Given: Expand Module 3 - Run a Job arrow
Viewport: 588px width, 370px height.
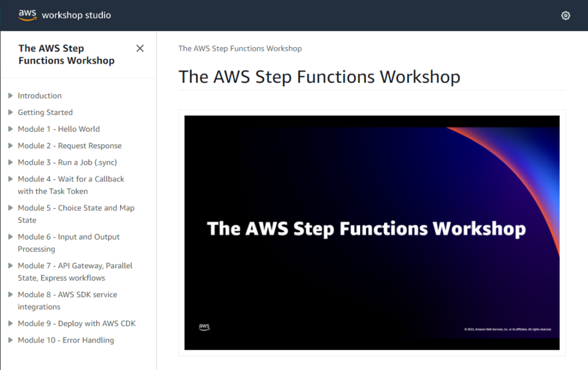Looking at the screenshot, I should tap(10, 162).
